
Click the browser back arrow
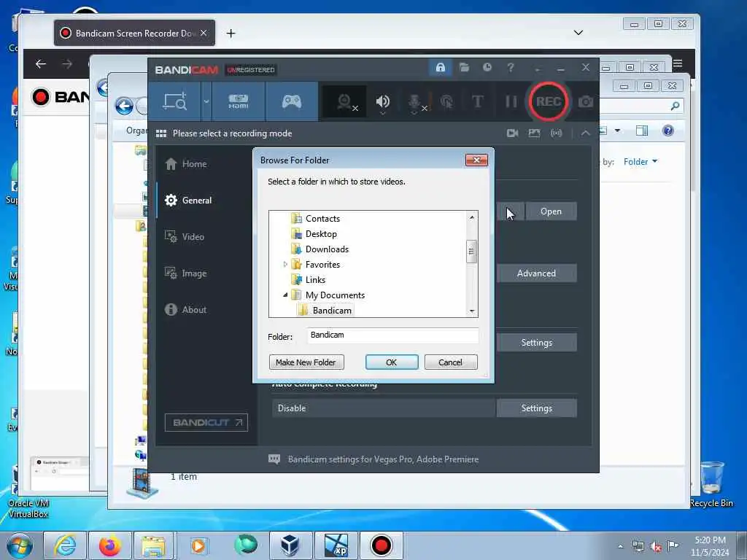point(41,64)
